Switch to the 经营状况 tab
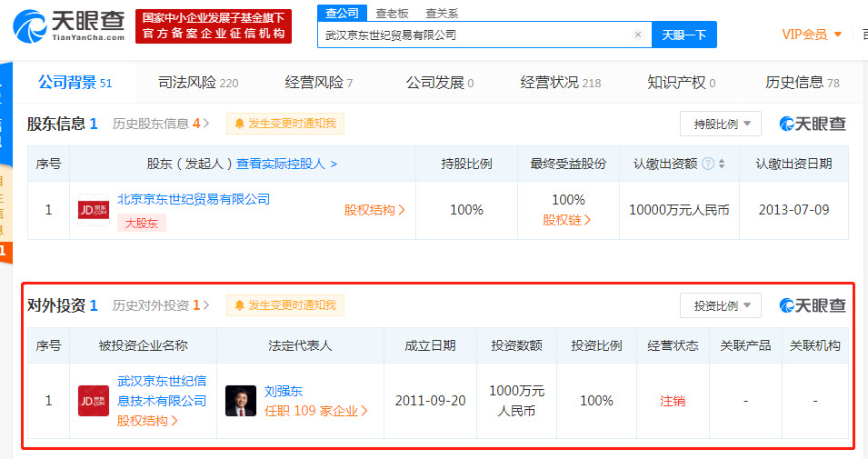 (x=560, y=83)
